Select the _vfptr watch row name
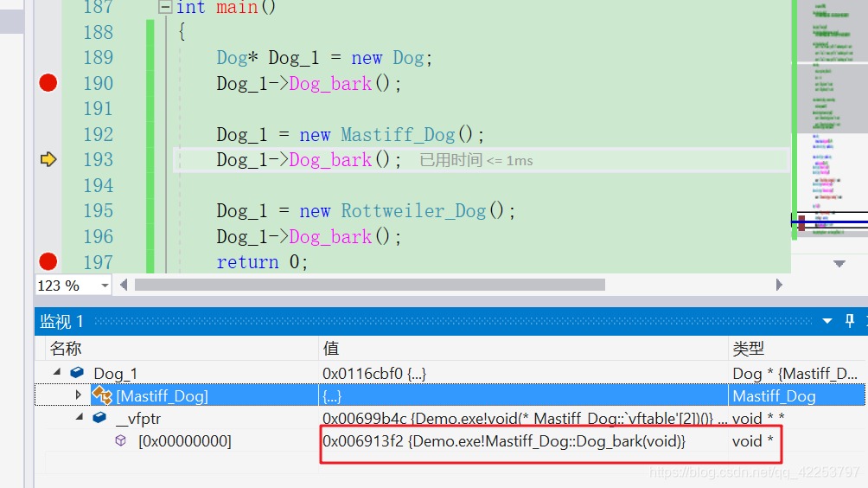The image size is (868, 488). pos(138,419)
